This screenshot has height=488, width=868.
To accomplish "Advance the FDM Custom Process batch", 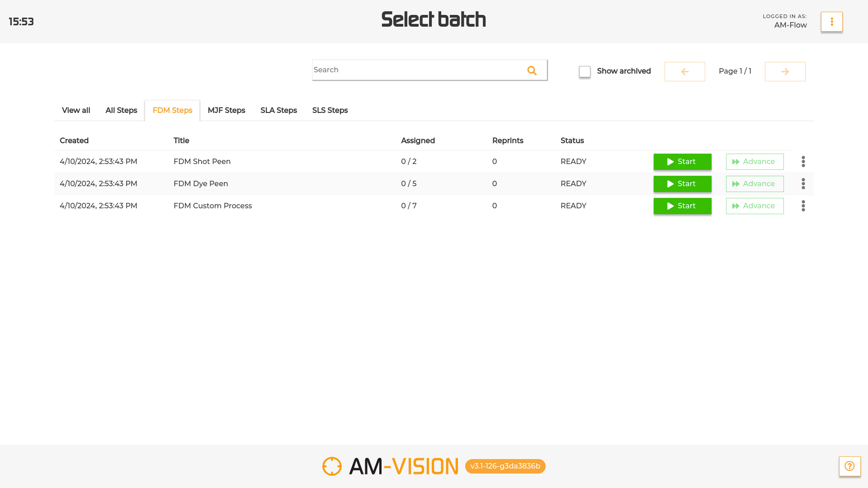I will click(x=755, y=206).
